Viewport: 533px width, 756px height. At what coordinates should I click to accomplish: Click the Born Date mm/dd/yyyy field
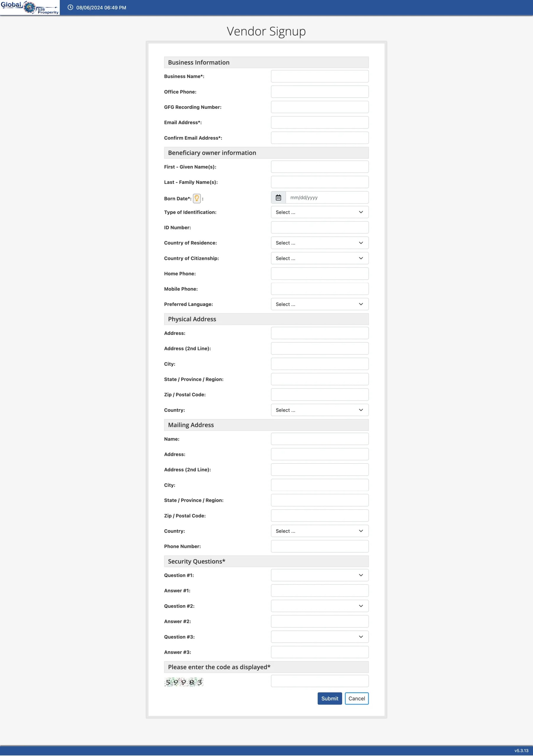point(327,198)
